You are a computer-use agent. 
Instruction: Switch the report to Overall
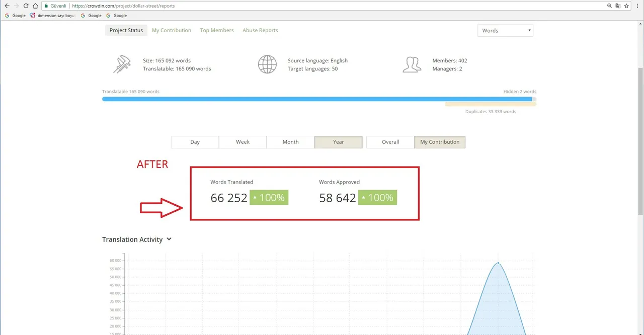390,142
